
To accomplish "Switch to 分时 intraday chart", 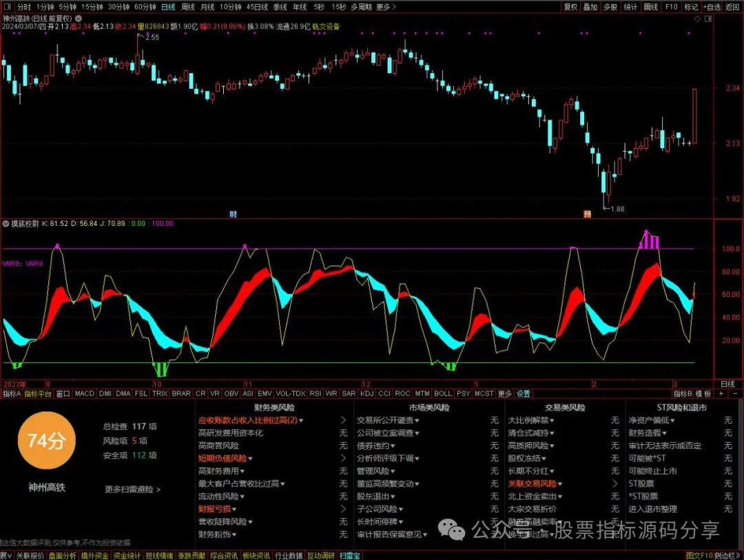I will click(23, 7).
